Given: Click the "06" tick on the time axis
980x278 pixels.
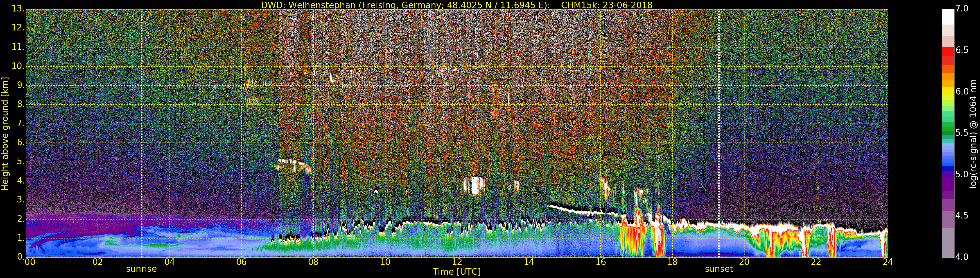Looking at the screenshot, I should 242,262.
